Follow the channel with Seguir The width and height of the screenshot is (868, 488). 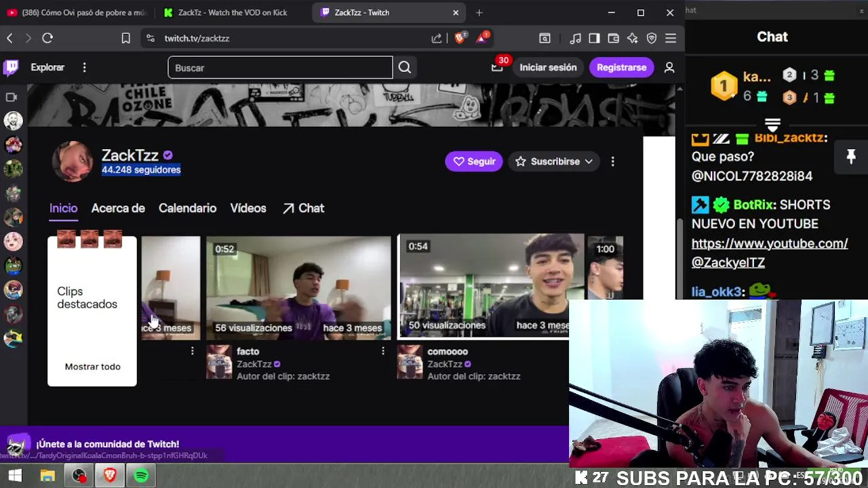(473, 161)
